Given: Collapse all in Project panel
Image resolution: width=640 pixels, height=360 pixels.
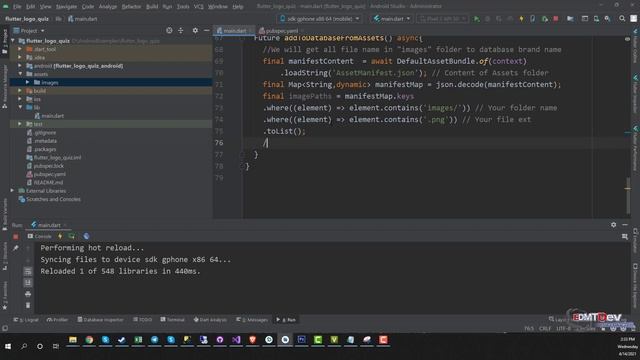Looking at the screenshot, I should click(180, 31).
